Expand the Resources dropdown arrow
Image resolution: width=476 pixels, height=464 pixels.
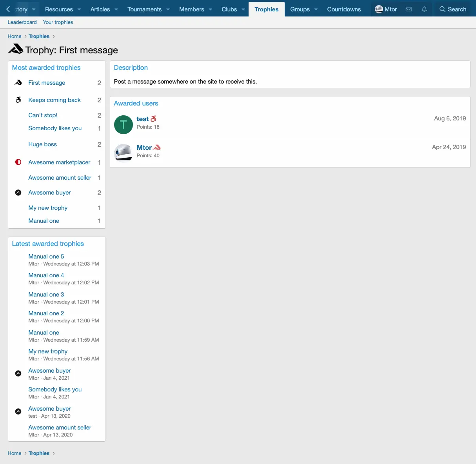pyautogui.click(x=79, y=9)
